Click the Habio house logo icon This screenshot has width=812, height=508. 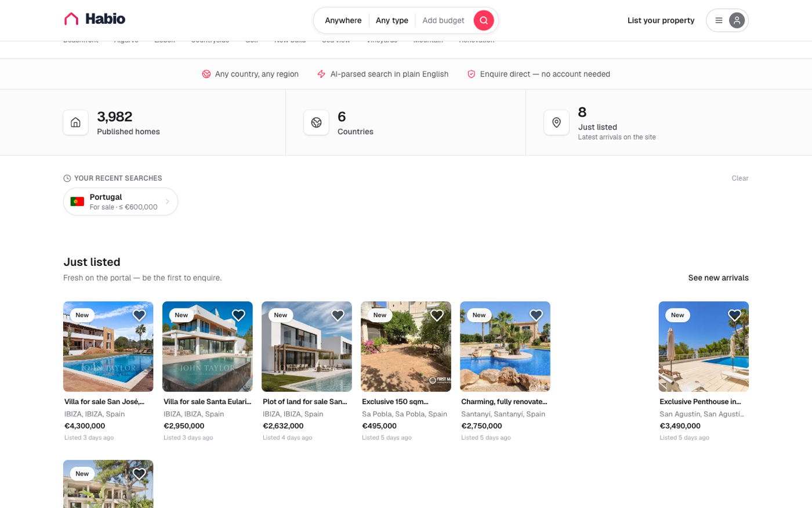click(x=71, y=19)
